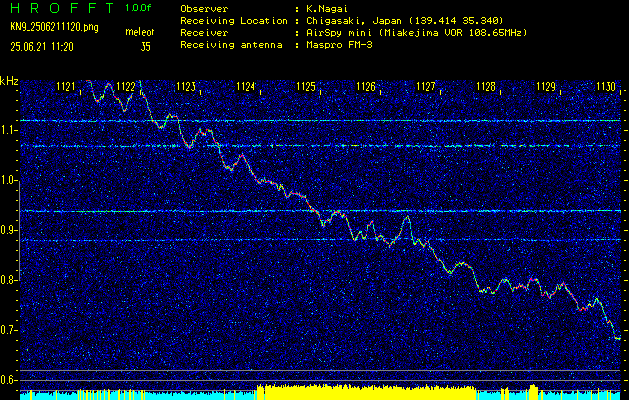Click the 1123 time marker
629x400 pixels.
[186, 86]
